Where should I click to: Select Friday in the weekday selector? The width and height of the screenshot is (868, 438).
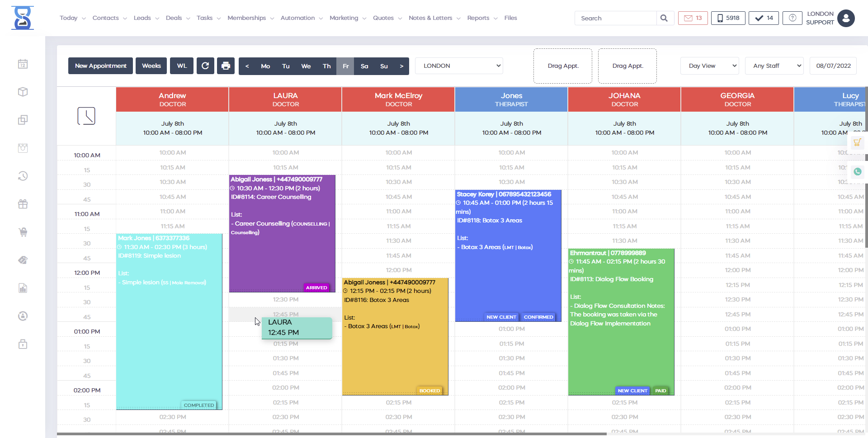(x=345, y=66)
